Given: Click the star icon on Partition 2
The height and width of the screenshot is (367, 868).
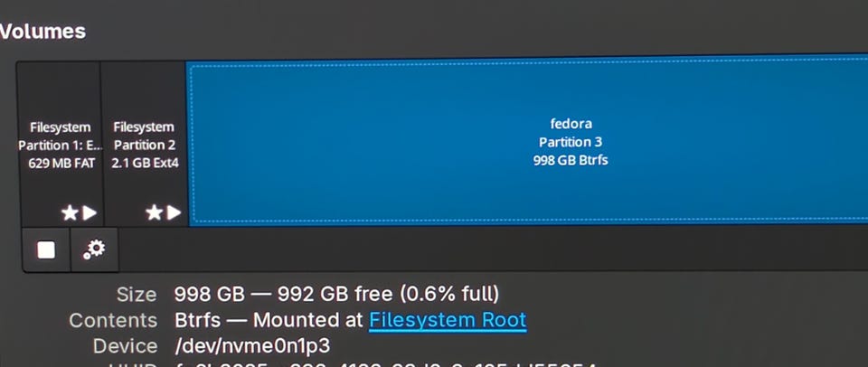Looking at the screenshot, I should pos(154,212).
